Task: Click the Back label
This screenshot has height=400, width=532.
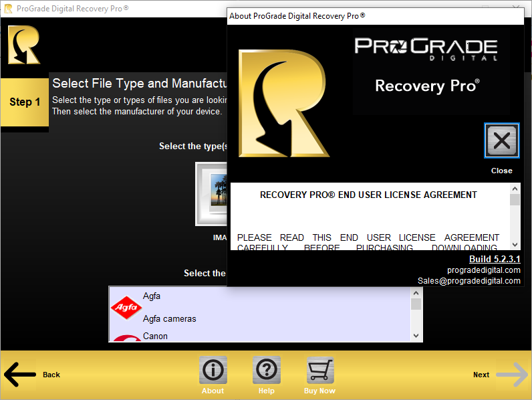Action: (51, 375)
